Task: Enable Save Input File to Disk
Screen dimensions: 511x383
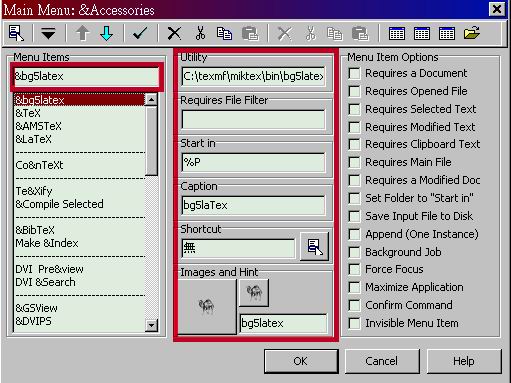Action: coord(354,216)
